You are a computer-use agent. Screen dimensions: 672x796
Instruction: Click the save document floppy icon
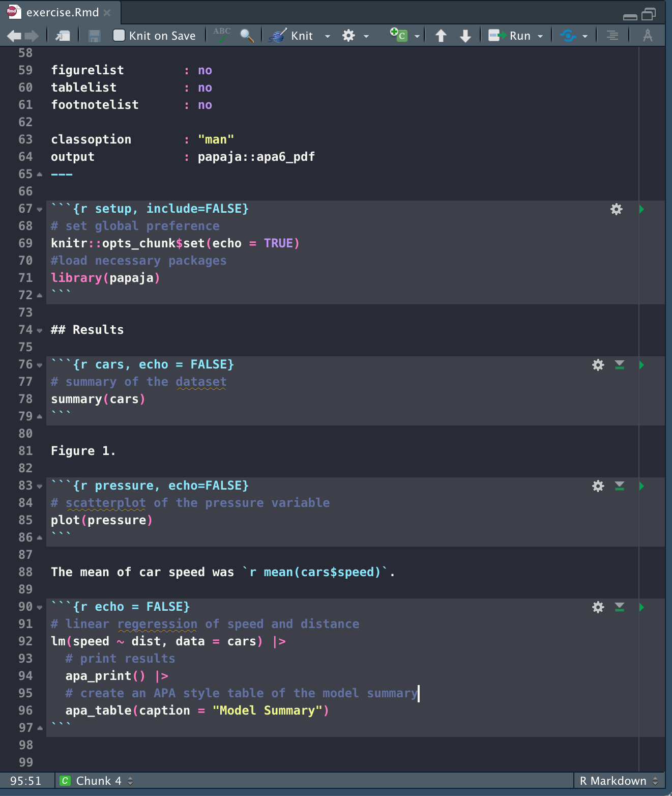pyautogui.click(x=94, y=36)
